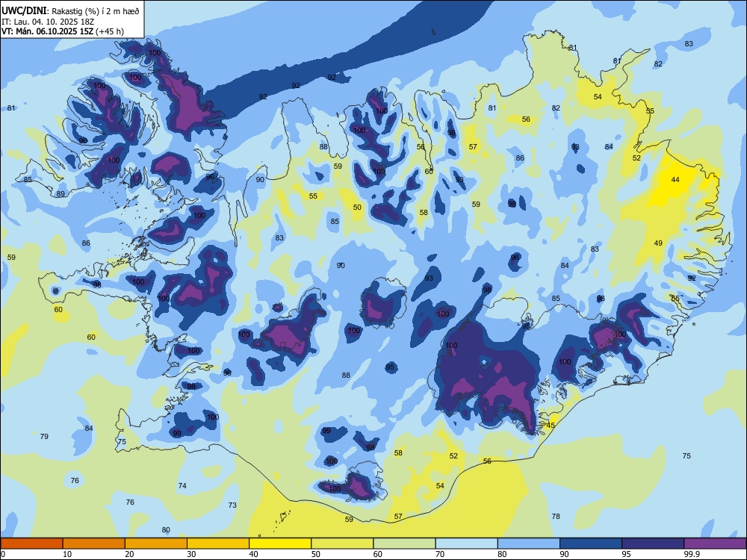This screenshot has width=747, height=560.
Task: Click the '89' humidity value on the map
Action: point(61,194)
